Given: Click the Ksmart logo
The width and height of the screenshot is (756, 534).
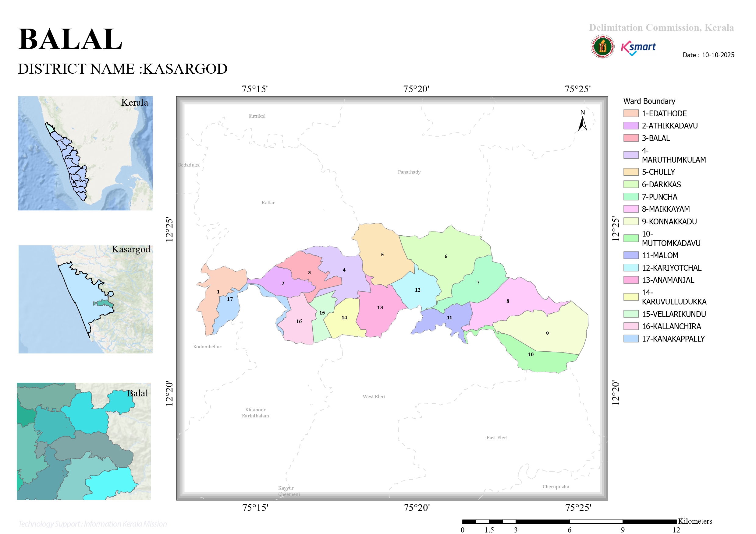Looking at the screenshot, I should 638,48.
